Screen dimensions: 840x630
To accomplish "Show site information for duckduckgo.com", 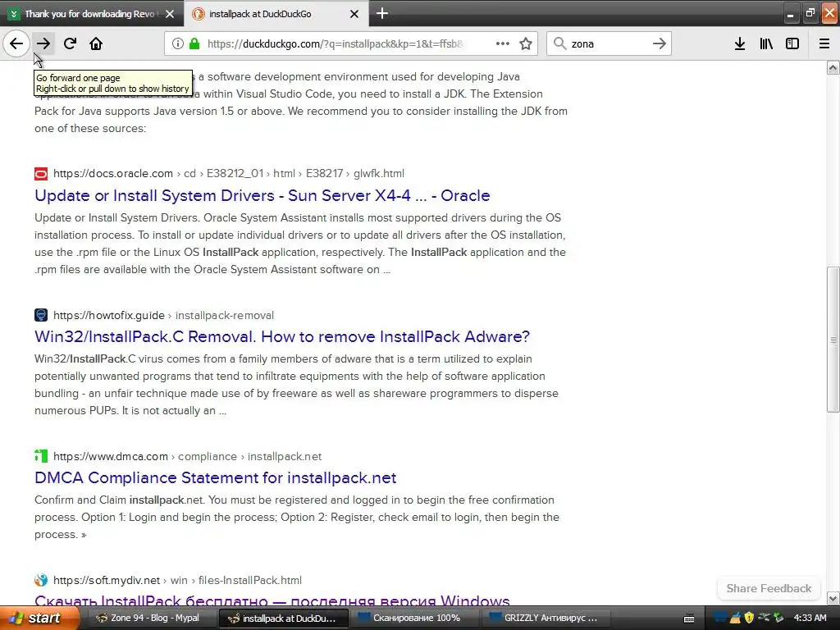I will pos(177,44).
